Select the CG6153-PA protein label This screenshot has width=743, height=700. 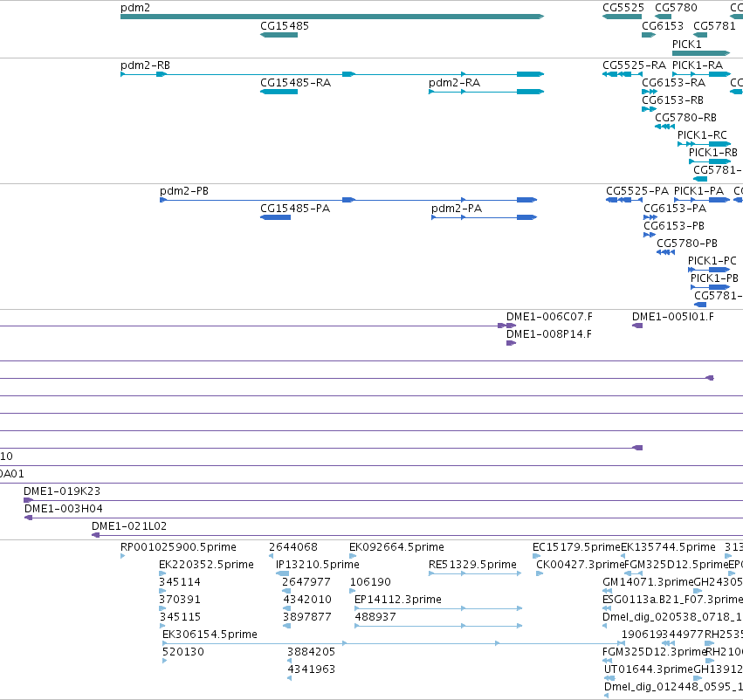(675, 209)
